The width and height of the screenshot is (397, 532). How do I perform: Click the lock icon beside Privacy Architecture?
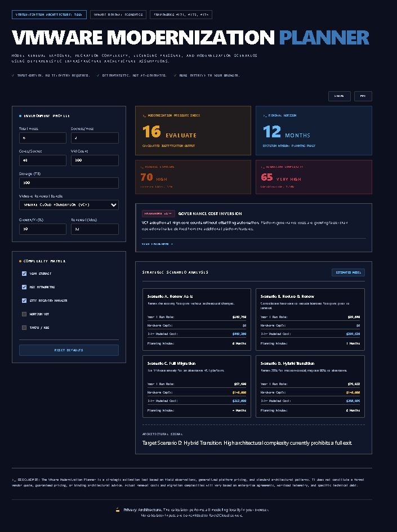click(x=118, y=509)
